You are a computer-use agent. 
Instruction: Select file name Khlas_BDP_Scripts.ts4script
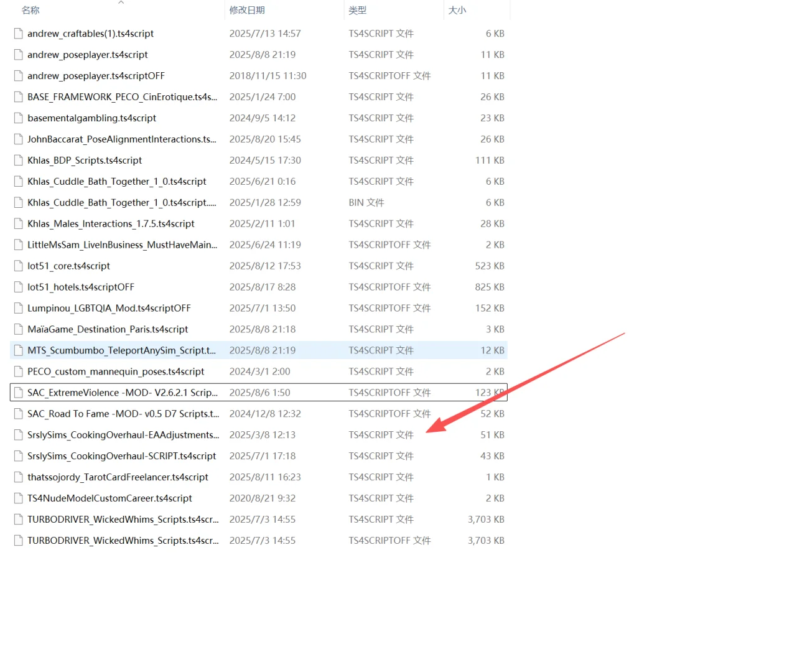85,161
